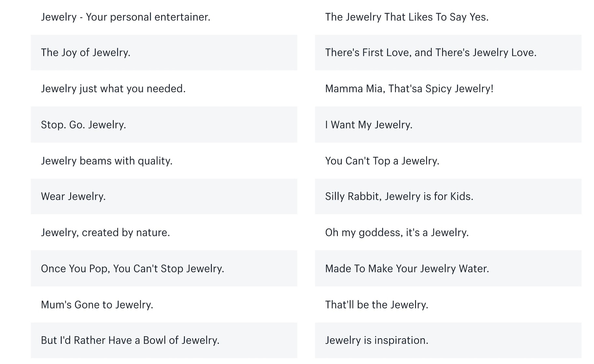Viewport: 594px width, 364px height.
Task: Select 'There's First Love, and There's Jewelry Love.'
Action: (x=431, y=52)
